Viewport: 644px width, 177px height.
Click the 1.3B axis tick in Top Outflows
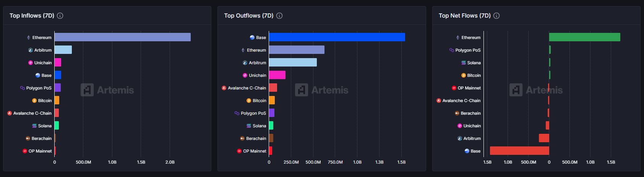pyautogui.click(x=380, y=162)
